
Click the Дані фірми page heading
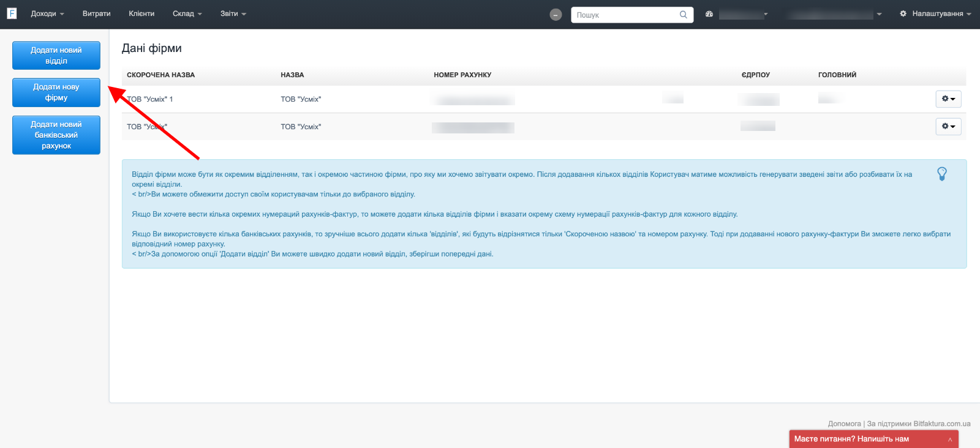(x=152, y=48)
